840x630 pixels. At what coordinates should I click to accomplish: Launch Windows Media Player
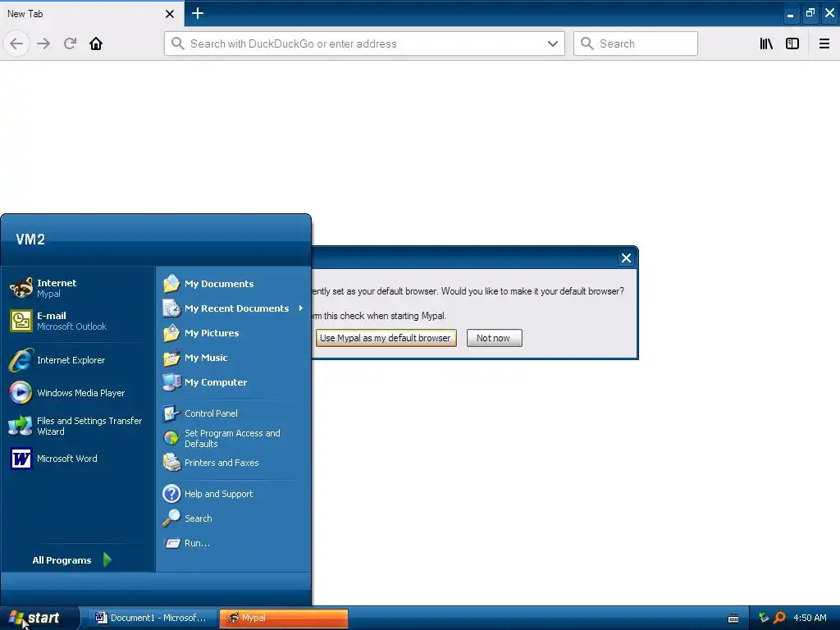click(80, 393)
